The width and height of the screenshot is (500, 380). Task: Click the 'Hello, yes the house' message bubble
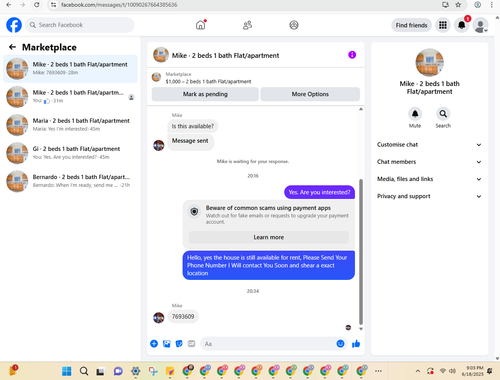(x=269, y=265)
